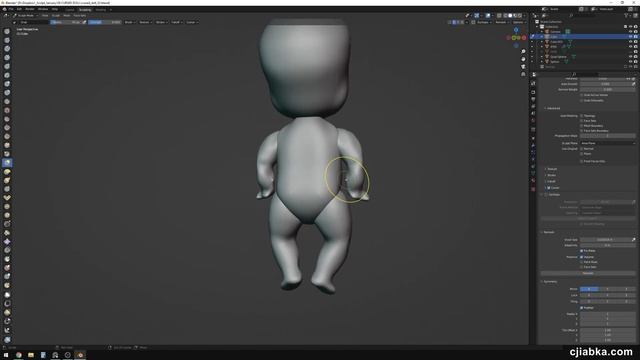
Task: Open the Edit menu
Action: pyautogui.click(x=19, y=9)
